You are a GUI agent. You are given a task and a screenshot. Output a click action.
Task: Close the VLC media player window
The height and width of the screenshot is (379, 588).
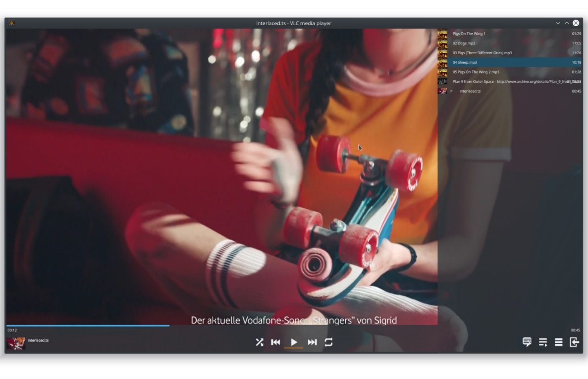click(576, 23)
